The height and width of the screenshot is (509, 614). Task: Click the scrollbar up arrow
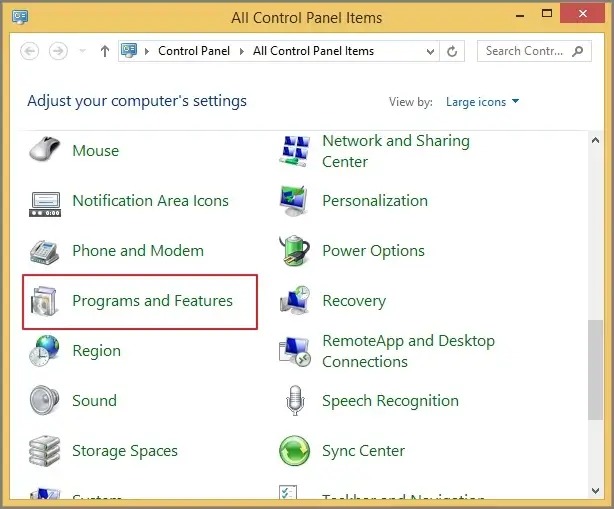click(595, 140)
